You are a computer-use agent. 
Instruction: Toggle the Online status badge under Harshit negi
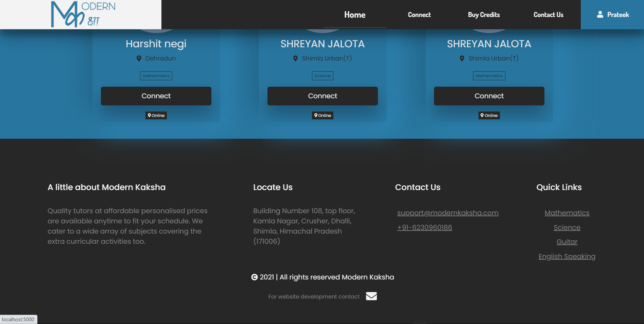[156, 115]
